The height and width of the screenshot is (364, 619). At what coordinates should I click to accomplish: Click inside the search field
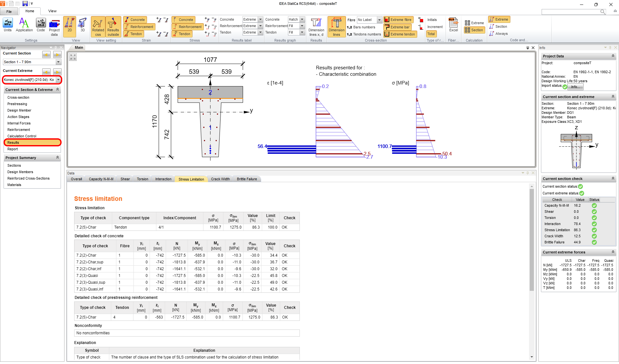pos(574,12)
